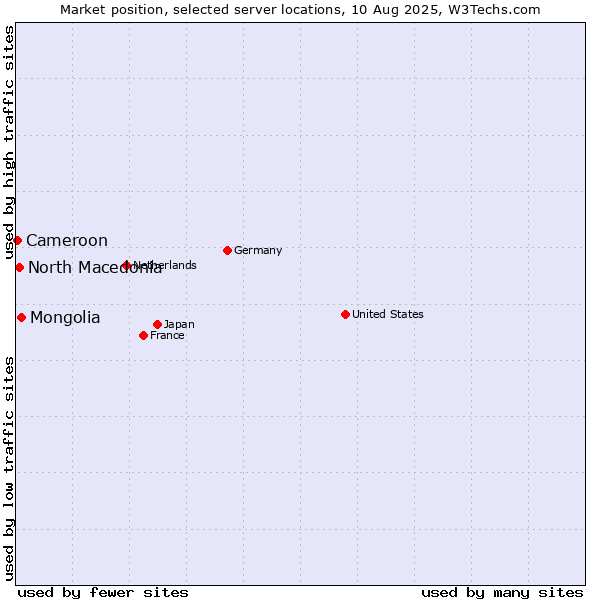Click the Japan red marker
The height and width of the screenshot is (600, 600).
point(158,324)
